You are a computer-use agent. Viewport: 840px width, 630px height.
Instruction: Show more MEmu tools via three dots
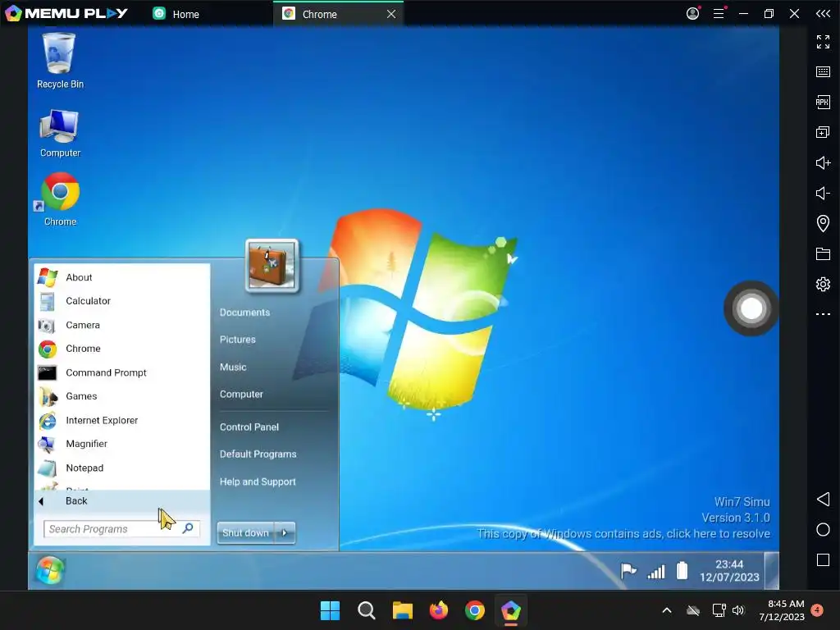coord(823,314)
